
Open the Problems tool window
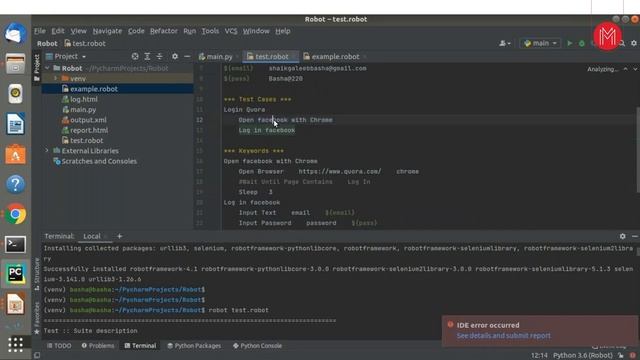[98, 346]
